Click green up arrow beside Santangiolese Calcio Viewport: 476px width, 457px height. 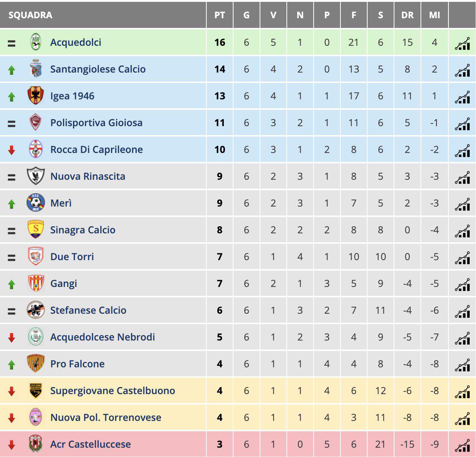click(12, 70)
